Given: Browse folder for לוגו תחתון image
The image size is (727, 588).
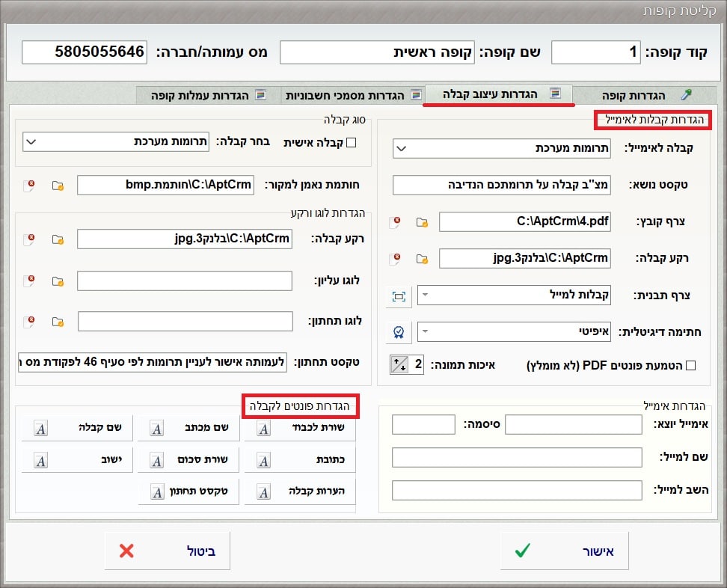Looking at the screenshot, I should click(x=58, y=322).
